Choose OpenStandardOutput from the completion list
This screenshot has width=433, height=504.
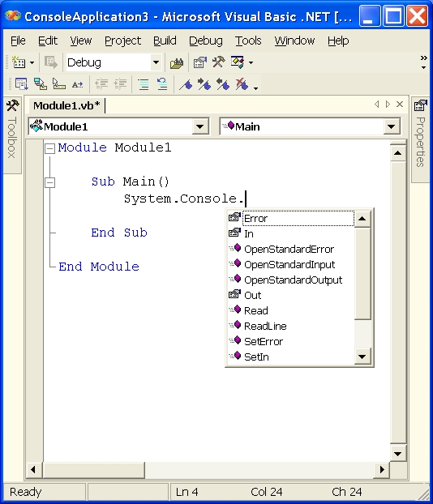coord(291,280)
